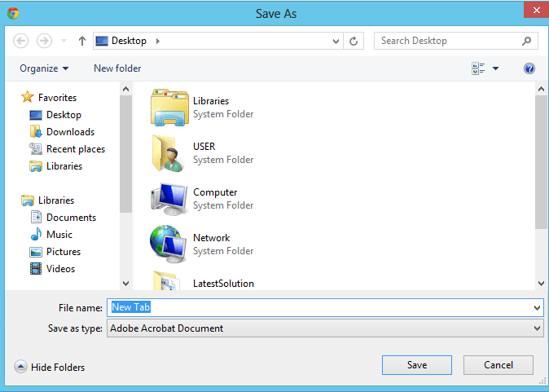
Task: Close the Save As dialog
Action: [536, 10]
